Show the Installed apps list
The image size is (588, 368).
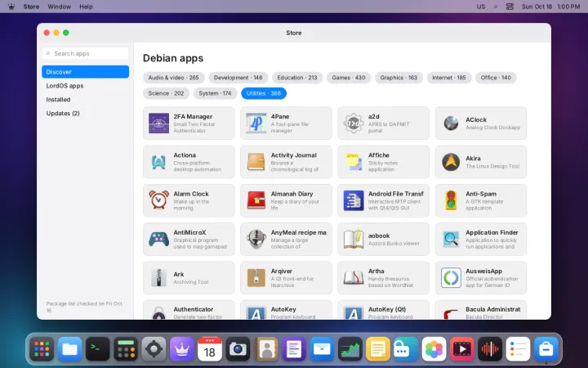(85, 100)
